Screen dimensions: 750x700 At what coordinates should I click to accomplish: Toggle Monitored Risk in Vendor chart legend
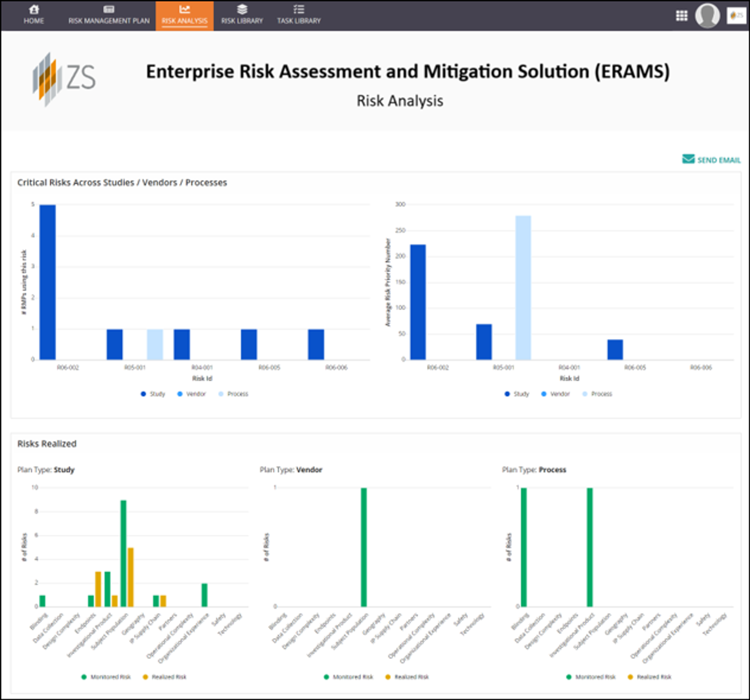click(x=348, y=677)
